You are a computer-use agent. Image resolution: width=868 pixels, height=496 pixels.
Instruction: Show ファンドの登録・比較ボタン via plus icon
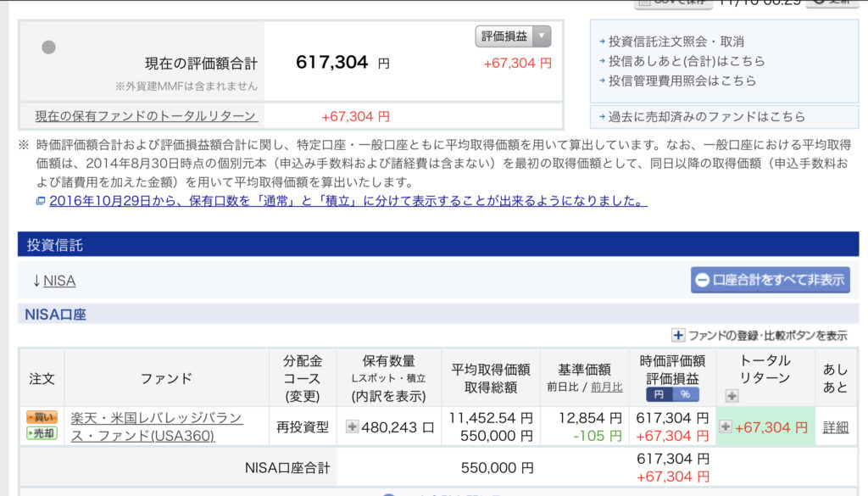click(678, 336)
